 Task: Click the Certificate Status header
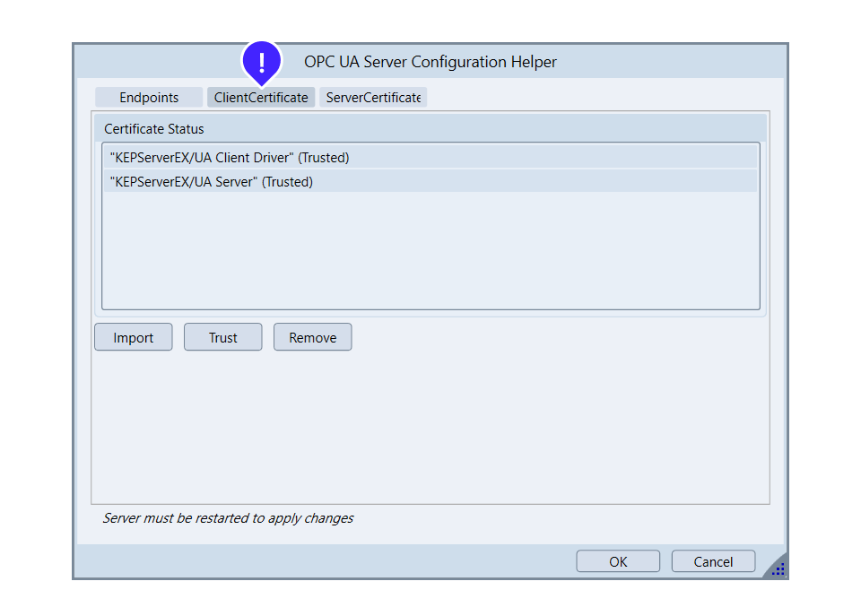point(154,129)
